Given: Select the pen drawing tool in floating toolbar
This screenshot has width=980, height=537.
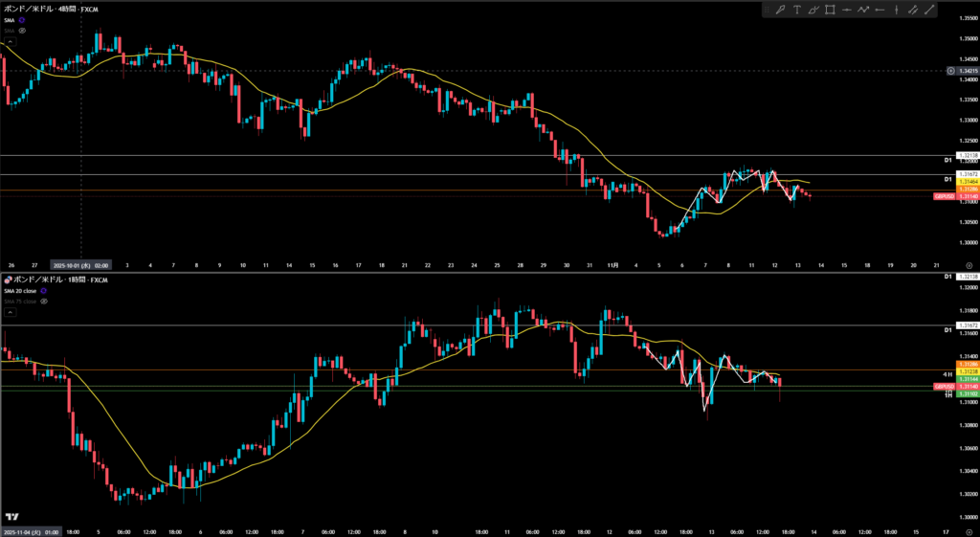Looking at the screenshot, I should 780,10.
